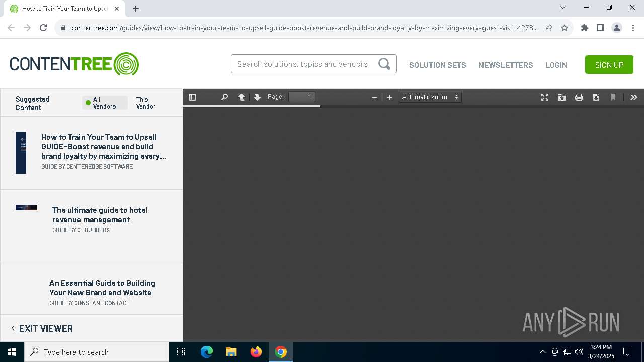
Task: Click the LOGIN link
Action: click(556, 65)
